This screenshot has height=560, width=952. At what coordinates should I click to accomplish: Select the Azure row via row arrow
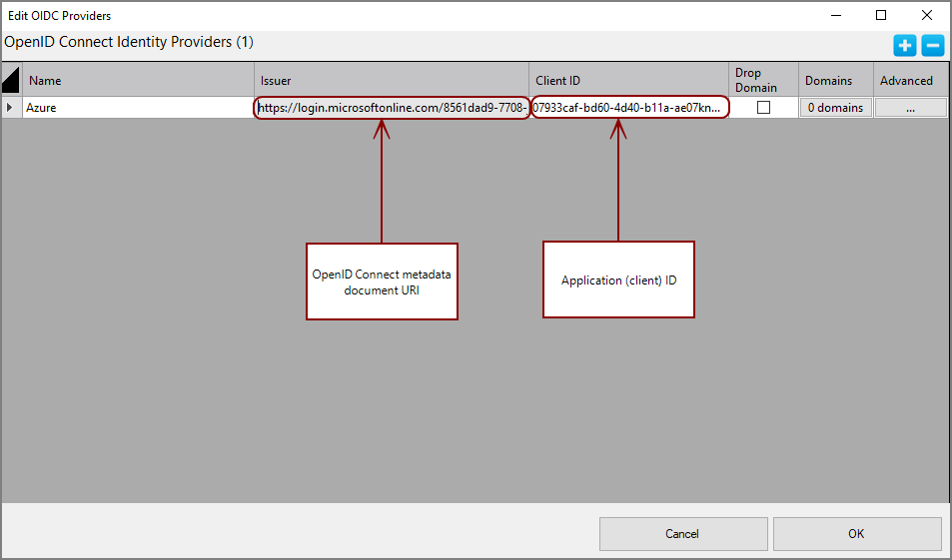11,108
